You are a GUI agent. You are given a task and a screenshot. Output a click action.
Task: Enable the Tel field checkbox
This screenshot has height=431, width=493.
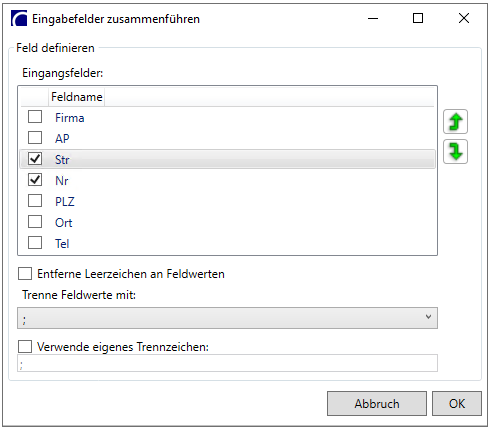(x=35, y=243)
